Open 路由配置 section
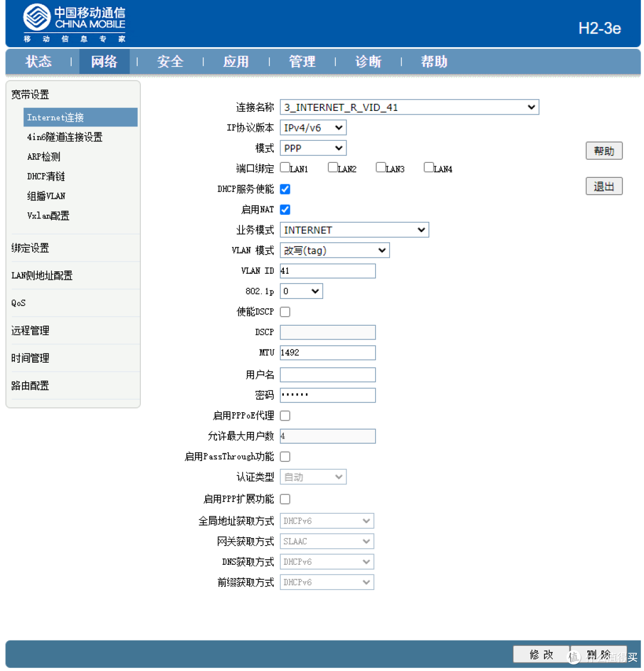644x671 pixels. tap(30, 385)
